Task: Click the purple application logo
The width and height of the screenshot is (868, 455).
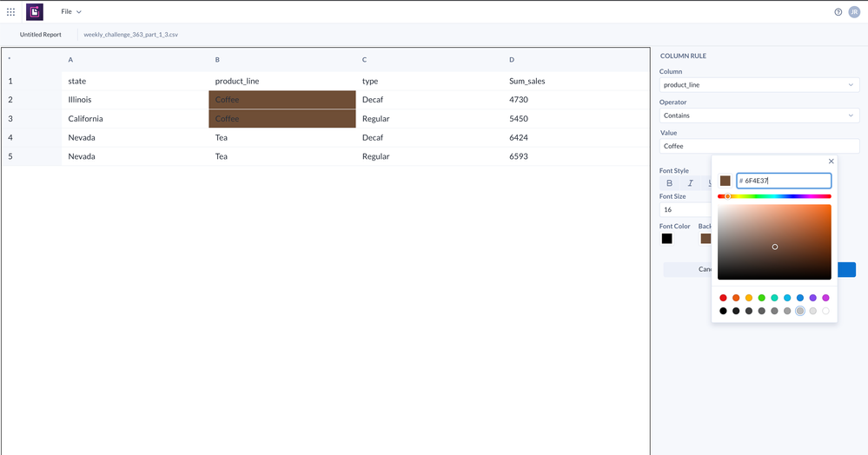Action: pyautogui.click(x=35, y=11)
